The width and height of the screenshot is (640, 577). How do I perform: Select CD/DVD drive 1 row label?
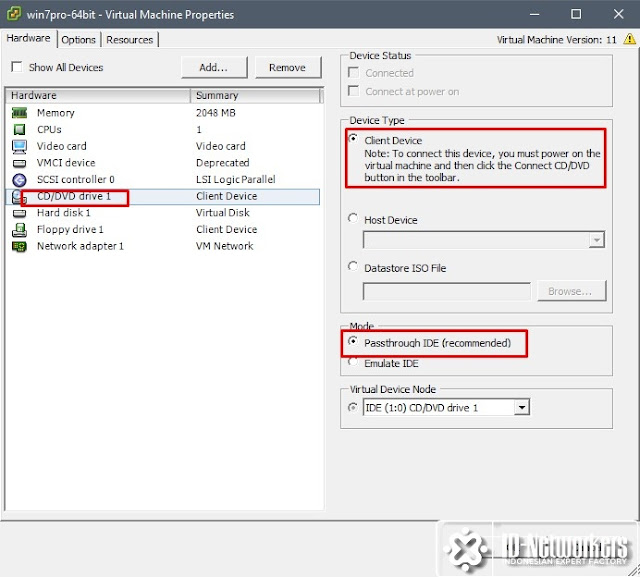(74, 196)
